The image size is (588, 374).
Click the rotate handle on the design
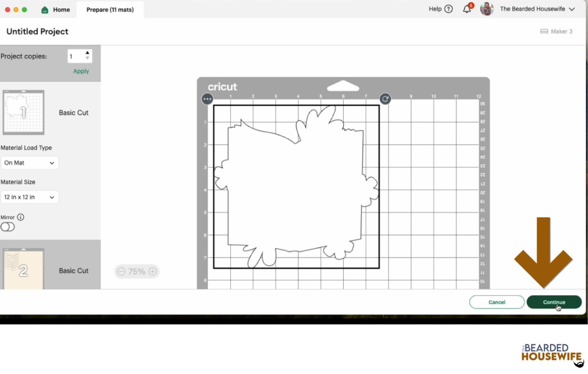pos(385,99)
